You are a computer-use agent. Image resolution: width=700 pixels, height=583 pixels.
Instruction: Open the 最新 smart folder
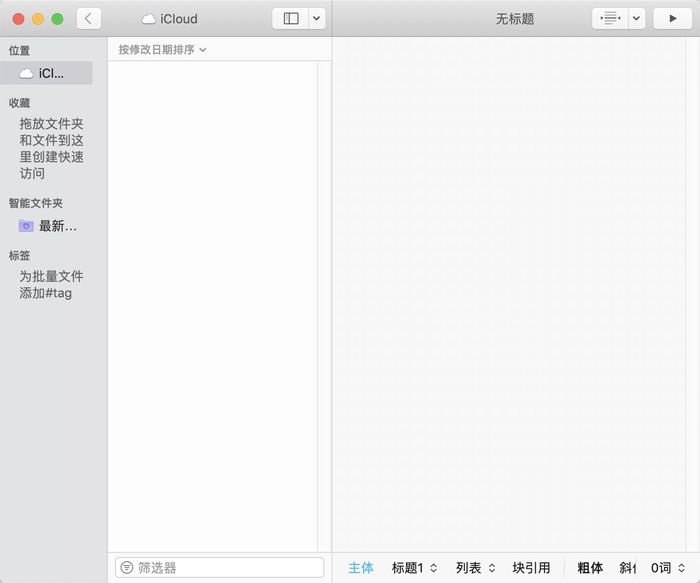[x=48, y=226]
